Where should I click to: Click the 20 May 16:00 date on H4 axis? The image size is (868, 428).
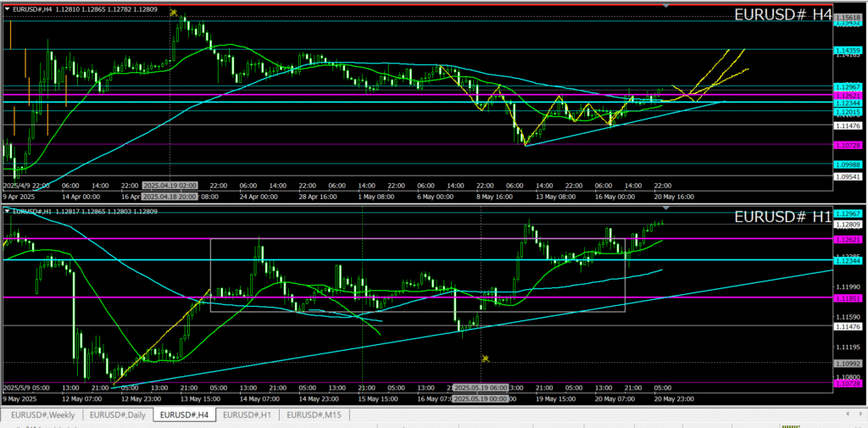674,196
